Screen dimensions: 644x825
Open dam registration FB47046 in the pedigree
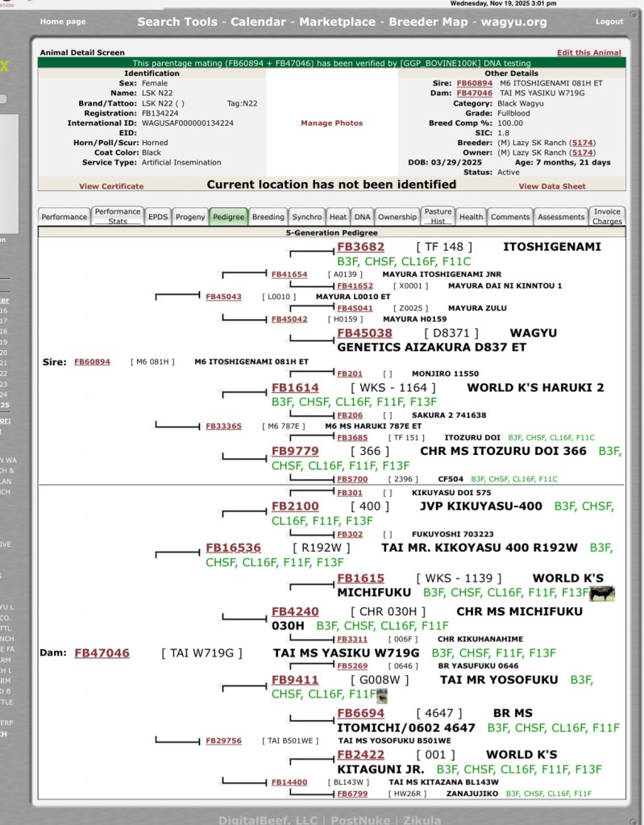pyautogui.click(x=102, y=653)
